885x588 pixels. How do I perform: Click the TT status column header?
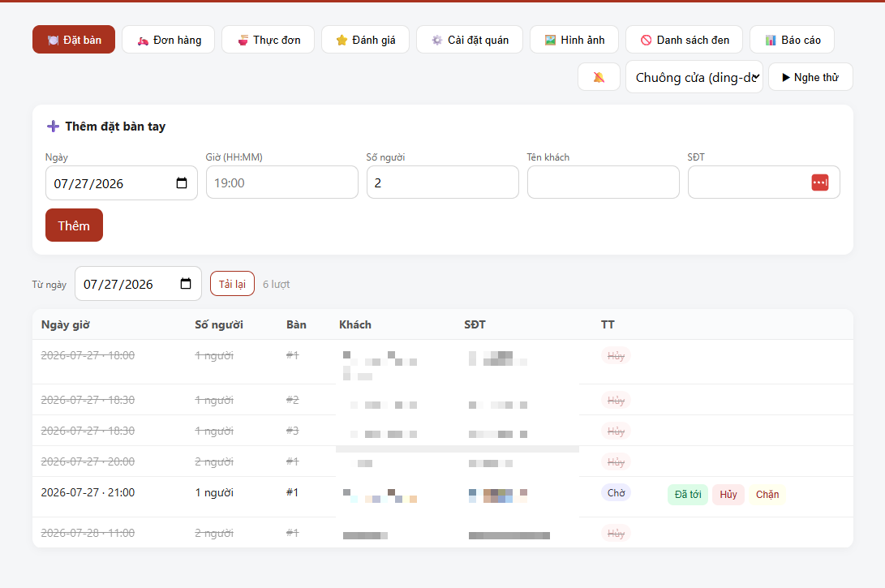[608, 324]
